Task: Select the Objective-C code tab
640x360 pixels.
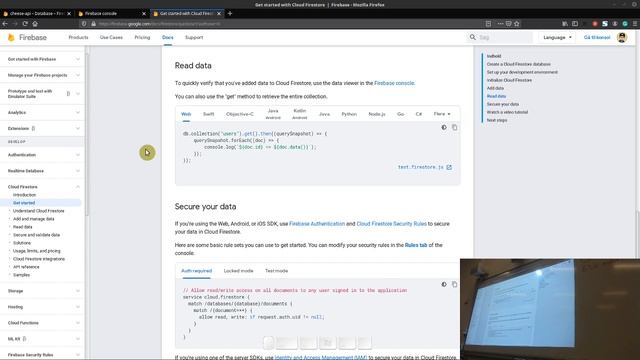Action: point(240,114)
